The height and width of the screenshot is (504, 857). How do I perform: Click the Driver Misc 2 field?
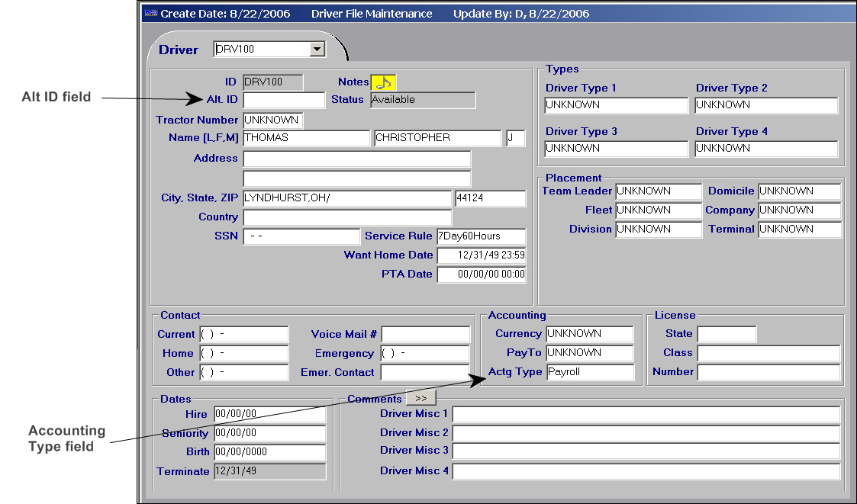click(646, 434)
